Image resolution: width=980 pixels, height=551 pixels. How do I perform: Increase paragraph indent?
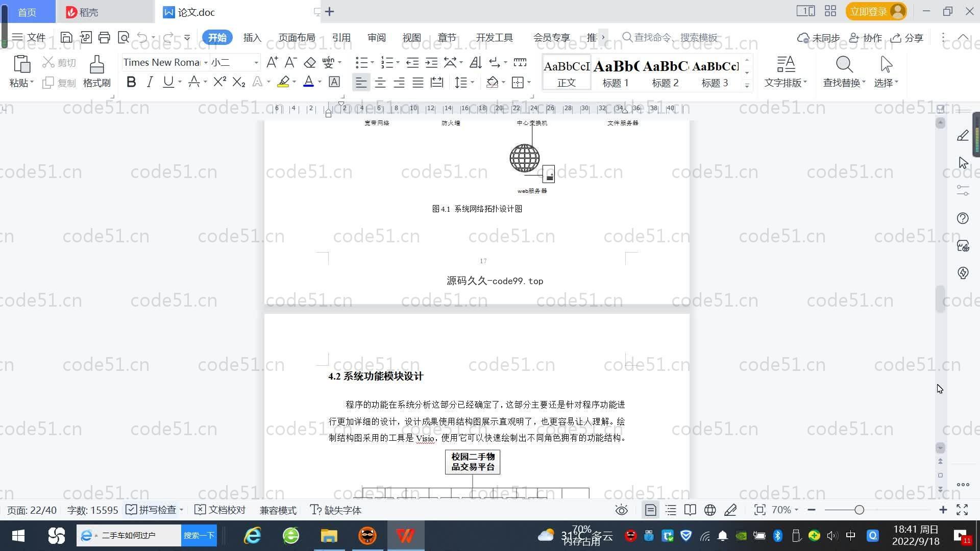[x=431, y=62]
